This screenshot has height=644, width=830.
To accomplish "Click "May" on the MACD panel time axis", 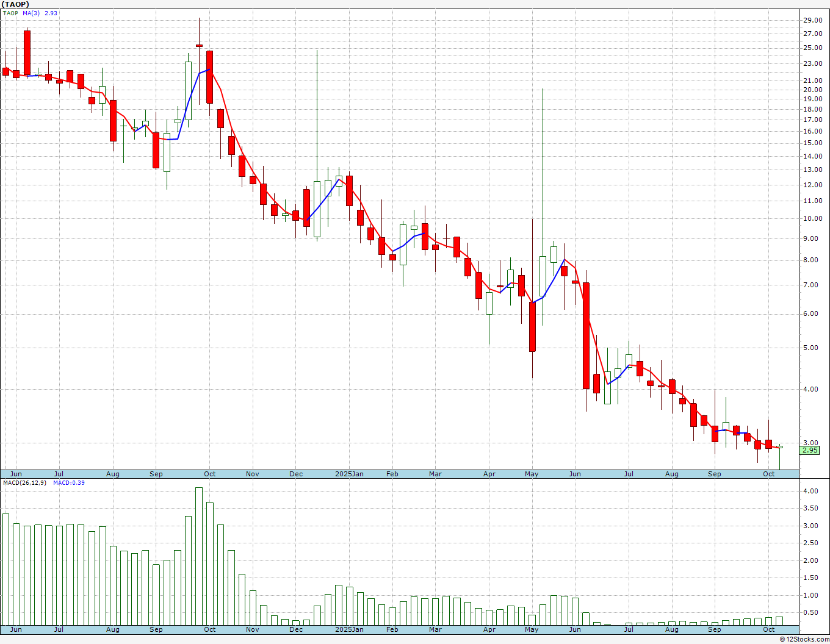I will [x=532, y=629].
